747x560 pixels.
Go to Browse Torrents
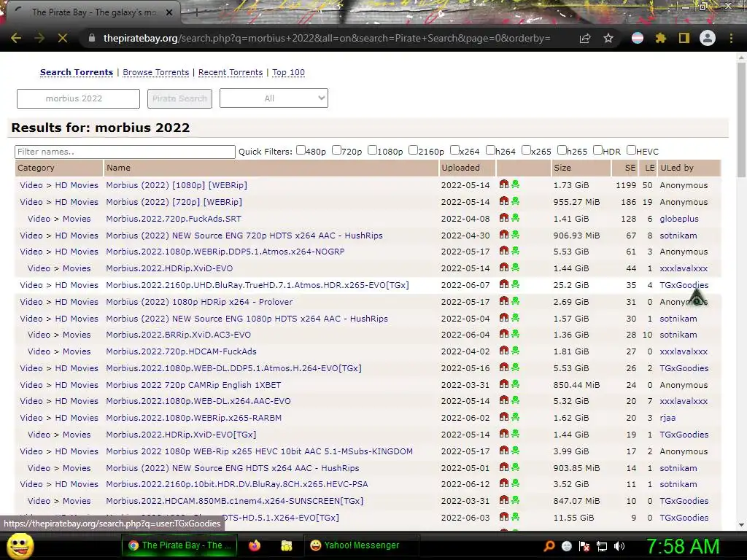pyautogui.click(x=156, y=72)
